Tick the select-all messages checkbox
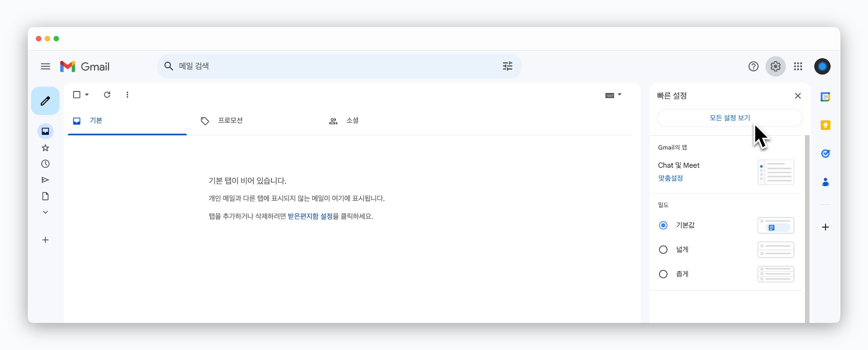The width and height of the screenshot is (868, 350). (x=77, y=94)
